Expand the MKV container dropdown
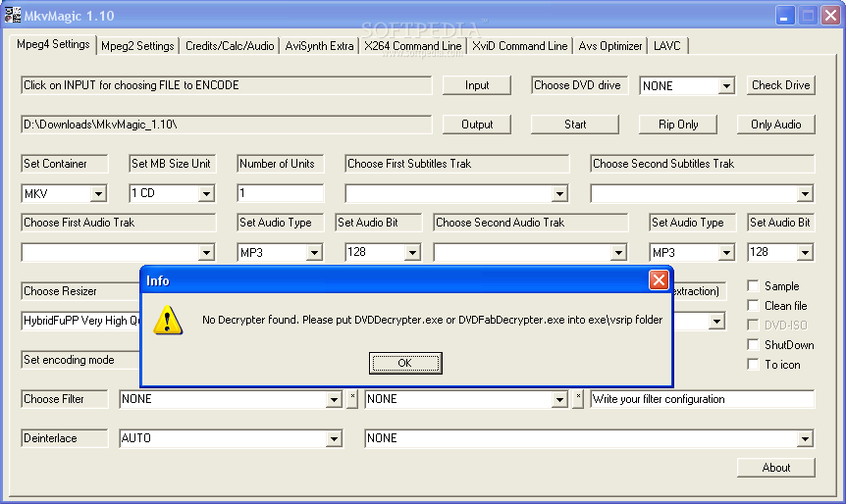The height and width of the screenshot is (504, 846). click(98, 193)
